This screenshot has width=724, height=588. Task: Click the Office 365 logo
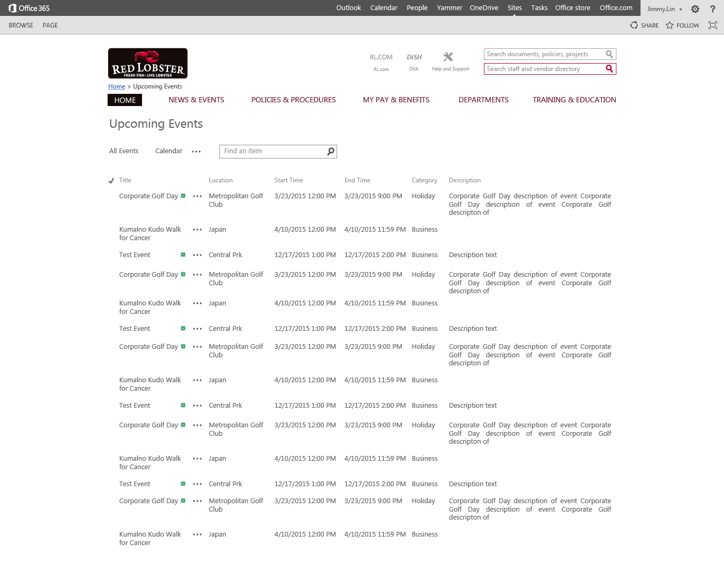click(29, 8)
